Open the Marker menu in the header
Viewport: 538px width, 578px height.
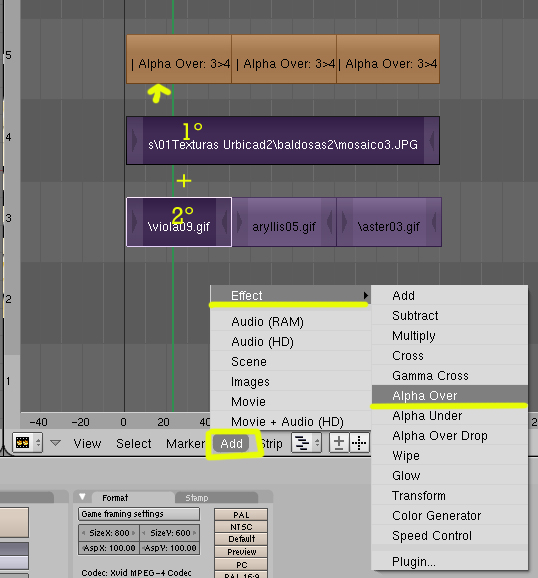point(185,443)
